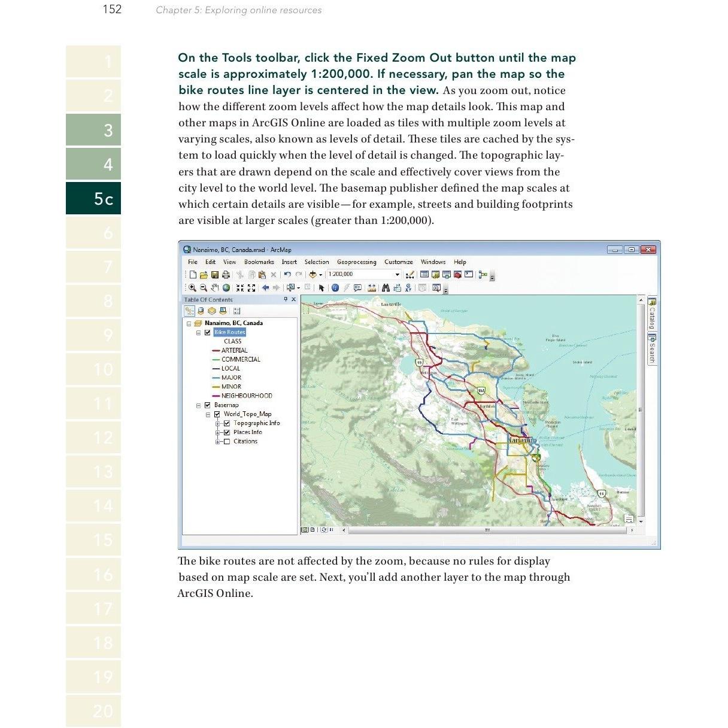
Task: Select the Zoom In magnifier tool
Action: click(192, 288)
